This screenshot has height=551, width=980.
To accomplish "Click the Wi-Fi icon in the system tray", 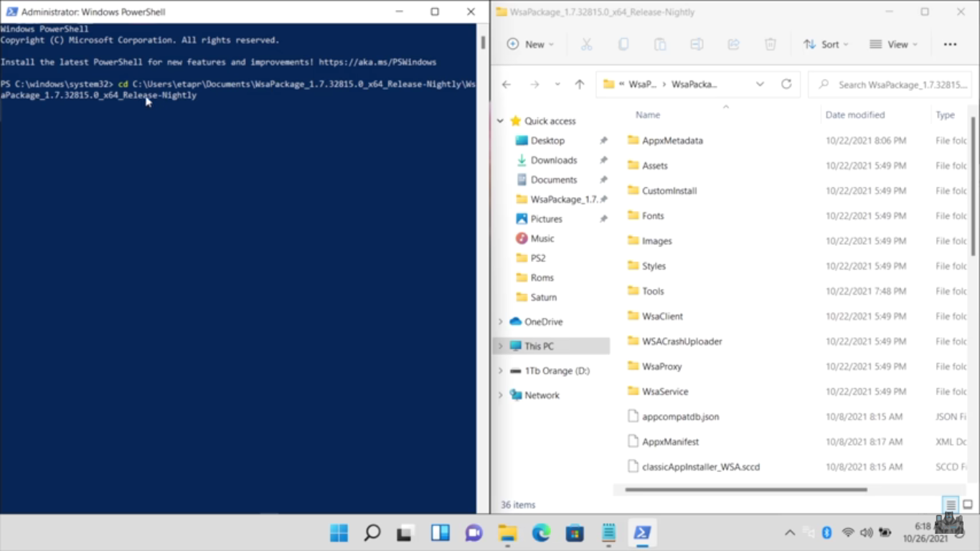I will tap(848, 532).
